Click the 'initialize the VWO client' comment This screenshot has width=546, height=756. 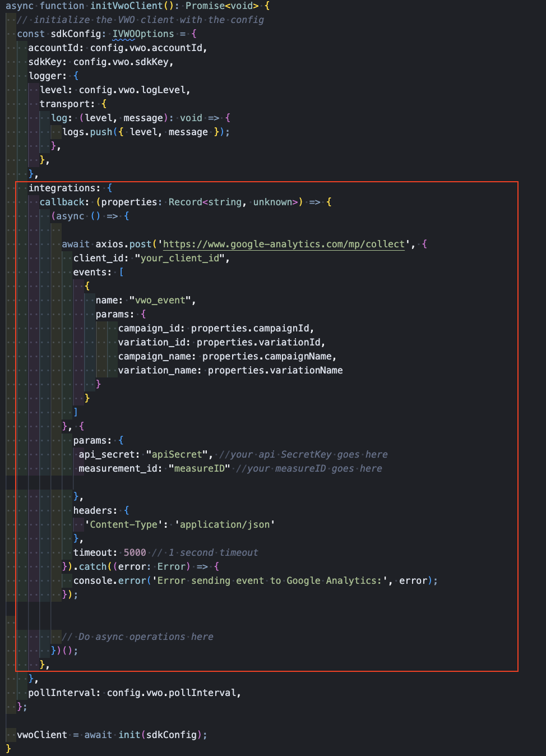[140, 20]
